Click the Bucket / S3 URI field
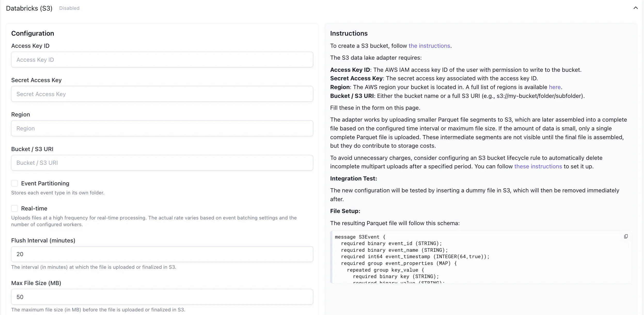Screen dimensions: 644x315 pos(162,163)
